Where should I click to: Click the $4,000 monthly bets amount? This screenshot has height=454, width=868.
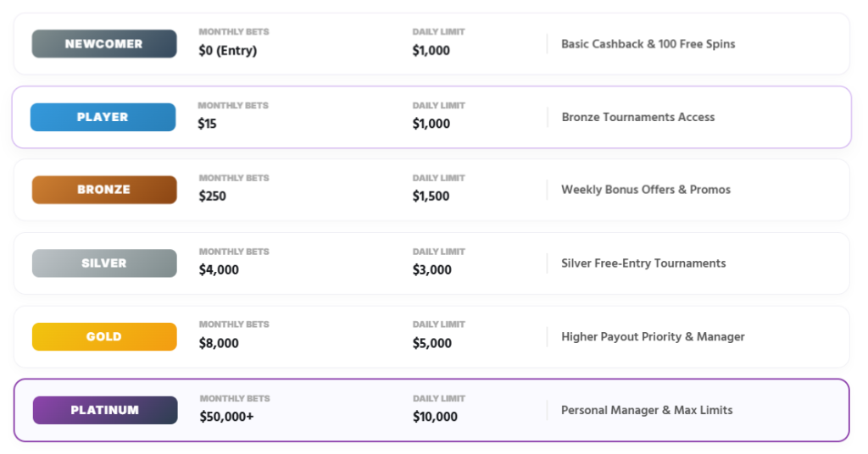point(219,270)
